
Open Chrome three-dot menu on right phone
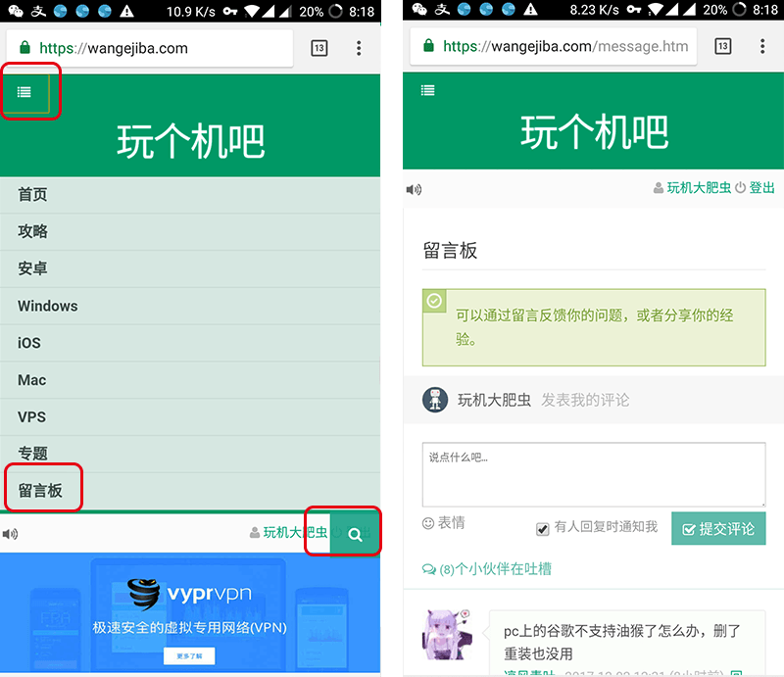click(x=762, y=46)
